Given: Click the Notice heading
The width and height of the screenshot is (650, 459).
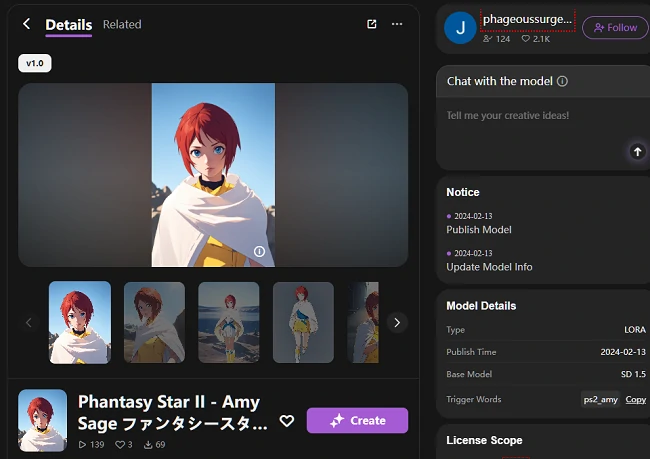Looking at the screenshot, I should click(463, 192).
